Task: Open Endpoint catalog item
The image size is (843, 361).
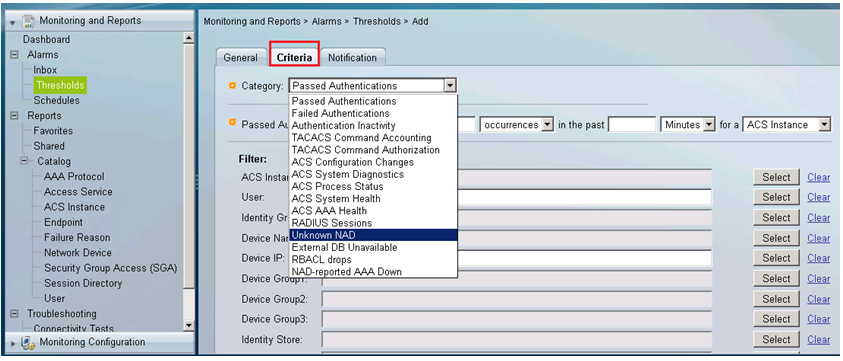Action: point(63,222)
